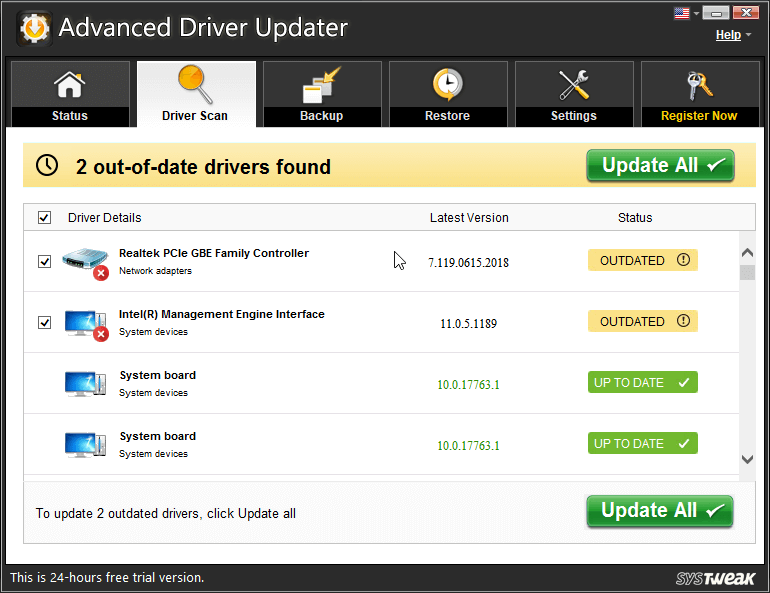Viewport: 770px width, 593px height.
Task: Click the scrollbar up arrow in driver list
Action: pos(747,253)
